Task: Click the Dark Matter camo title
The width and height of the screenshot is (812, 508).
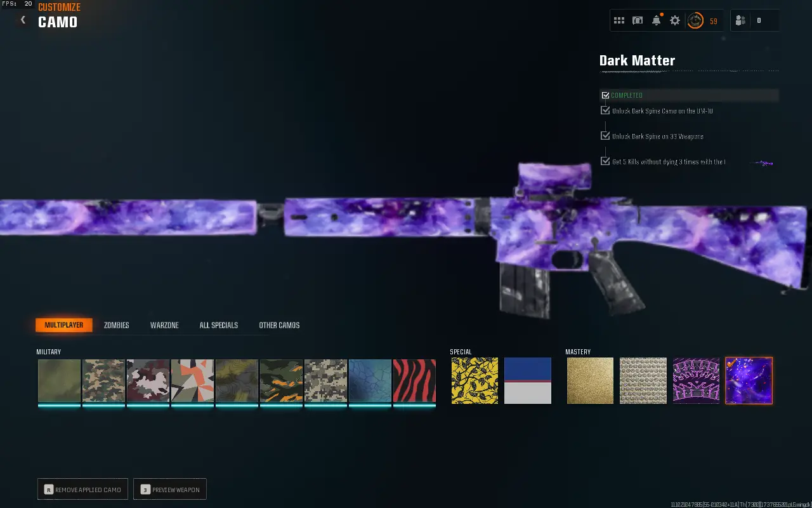Action: point(637,61)
